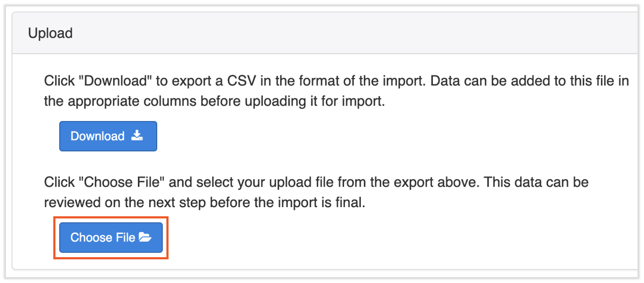Click the open folder icon
Screen dimensions: 644x283
[x=145, y=237]
